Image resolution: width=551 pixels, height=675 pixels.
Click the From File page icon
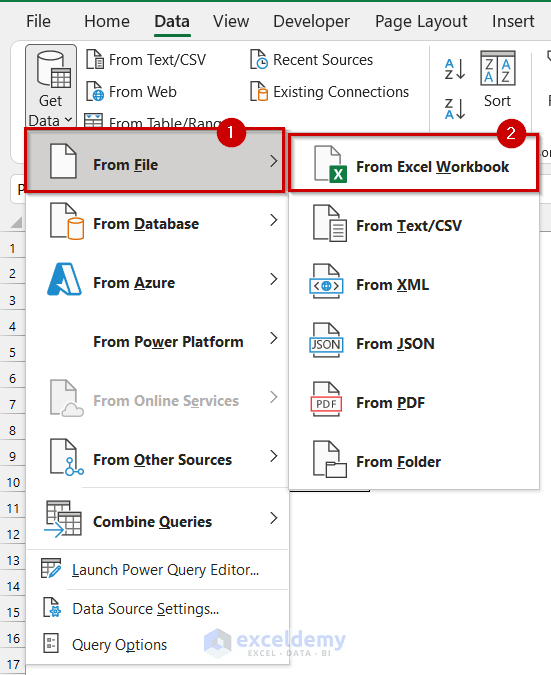click(63, 161)
